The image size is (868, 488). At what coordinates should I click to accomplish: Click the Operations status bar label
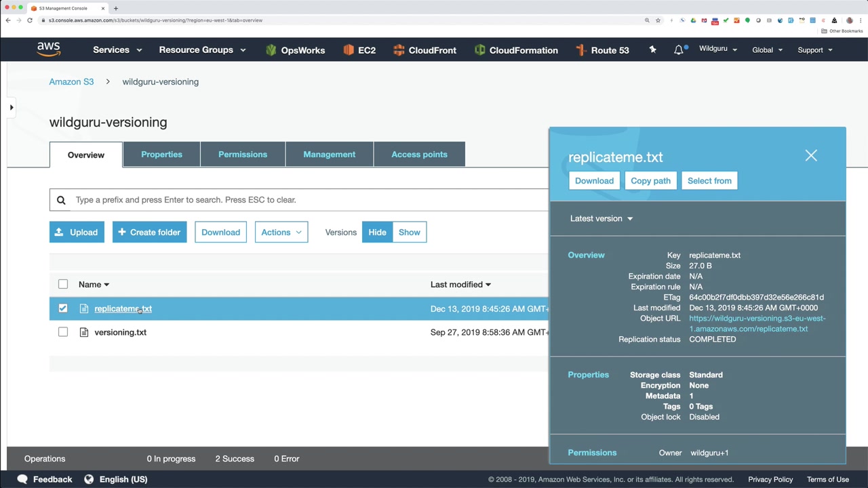click(45, 459)
